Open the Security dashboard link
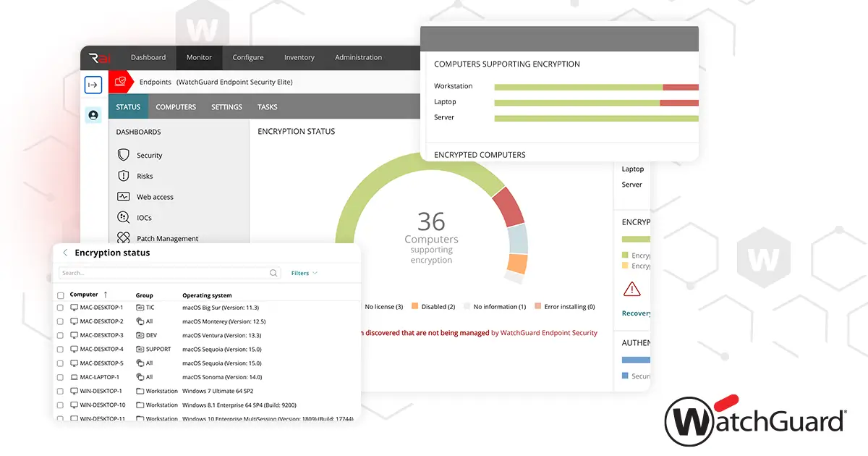This screenshot has width=868, height=456. pyautogui.click(x=150, y=156)
